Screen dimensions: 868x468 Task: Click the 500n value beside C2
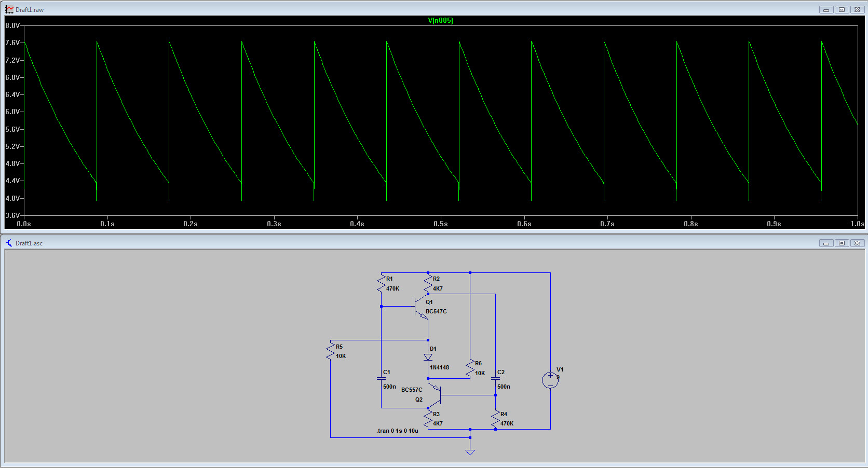(504, 387)
